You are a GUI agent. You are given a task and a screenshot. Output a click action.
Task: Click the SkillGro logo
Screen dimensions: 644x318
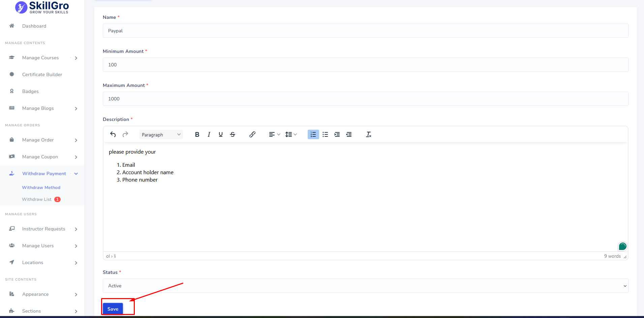(42, 7)
